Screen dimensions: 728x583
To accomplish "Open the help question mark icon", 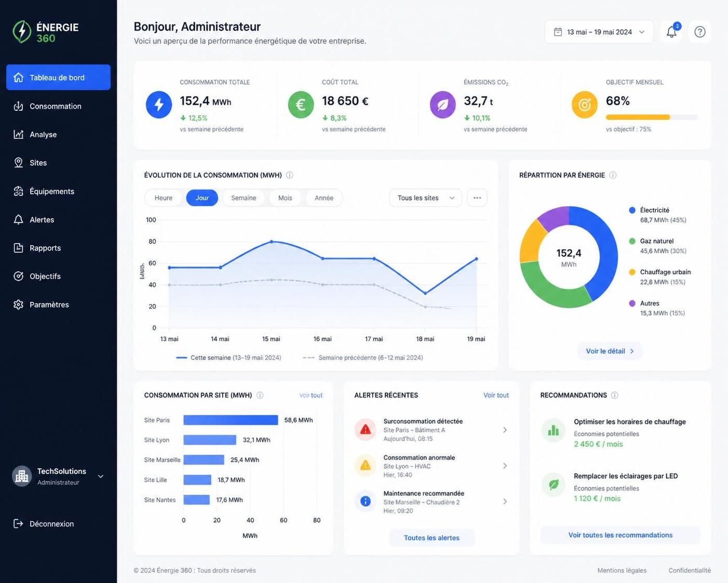I will (x=700, y=32).
